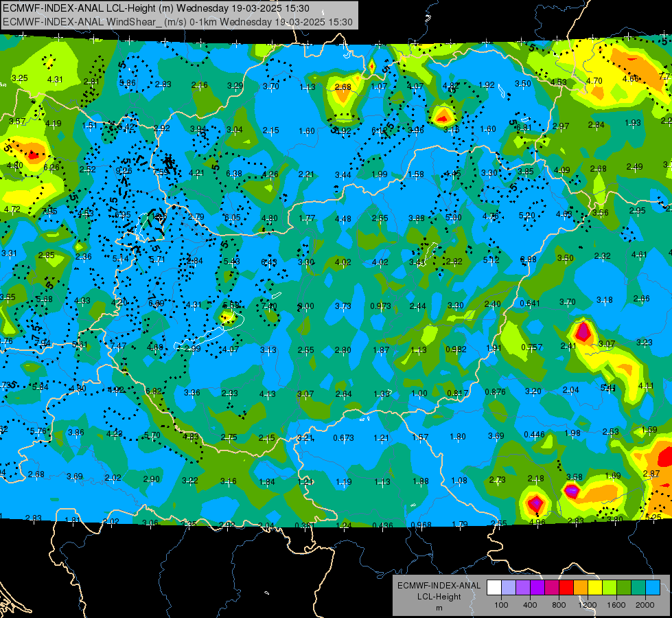Click the wind shear value 5.20

526,216
